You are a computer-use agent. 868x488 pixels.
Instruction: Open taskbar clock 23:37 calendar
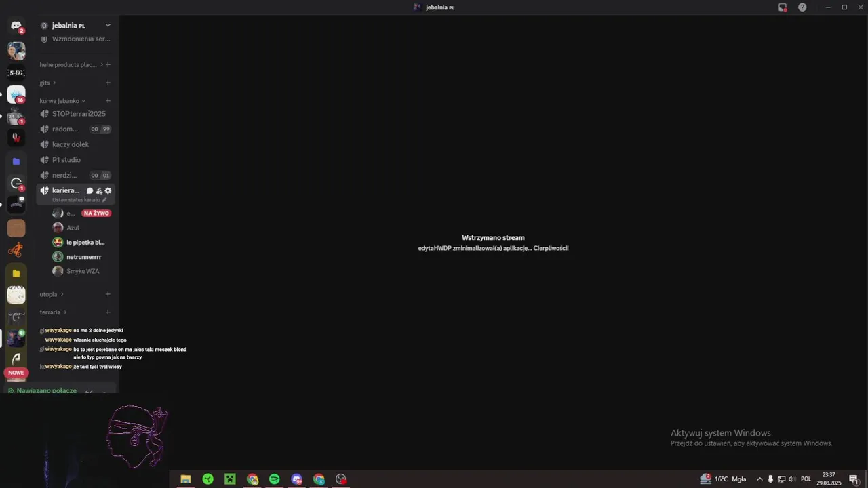pos(829,479)
